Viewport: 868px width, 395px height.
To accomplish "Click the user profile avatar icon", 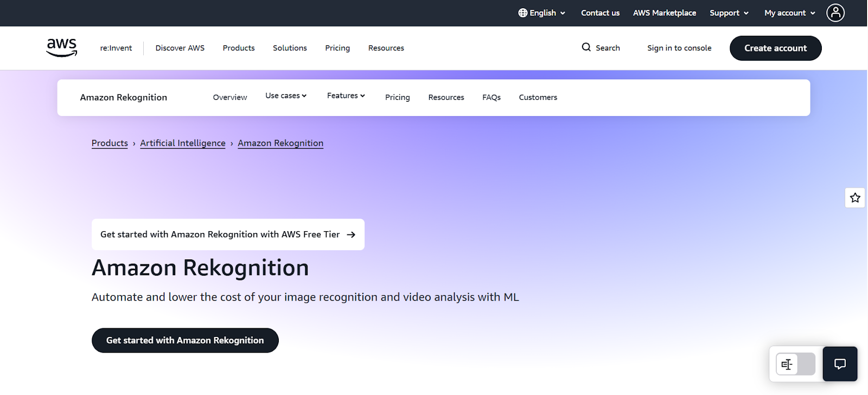I will tap(835, 12).
